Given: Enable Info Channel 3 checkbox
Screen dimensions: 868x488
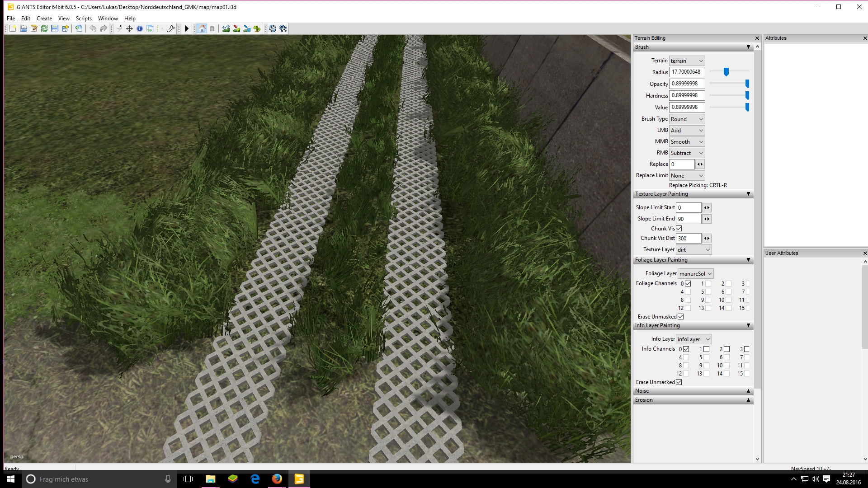Looking at the screenshot, I should click(746, 349).
